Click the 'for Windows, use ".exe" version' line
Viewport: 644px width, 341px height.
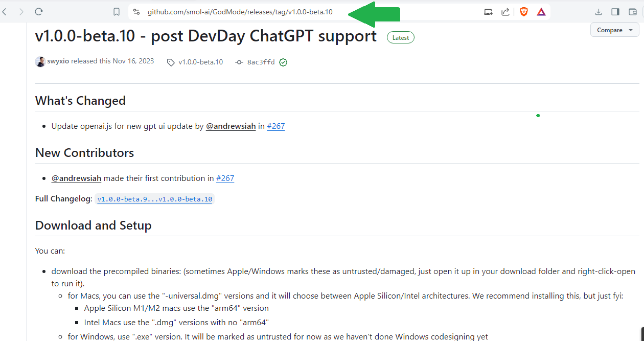pyautogui.click(x=278, y=337)
